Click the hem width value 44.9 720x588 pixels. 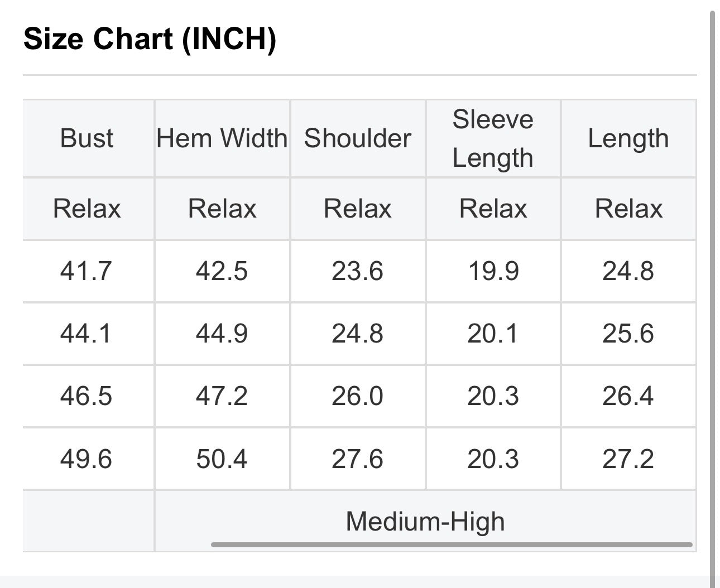click(x=222, y=334)
